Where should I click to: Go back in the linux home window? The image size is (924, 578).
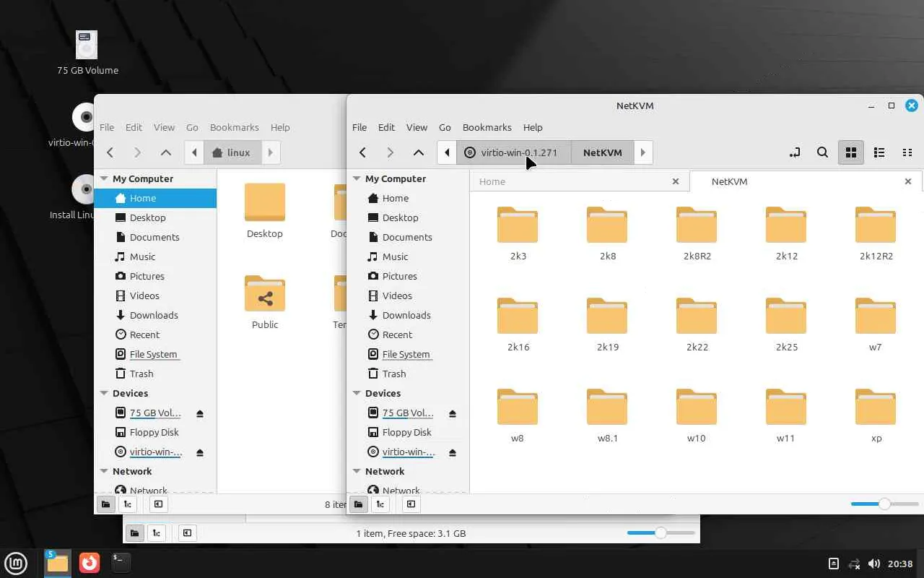click(x=110, y=152)
